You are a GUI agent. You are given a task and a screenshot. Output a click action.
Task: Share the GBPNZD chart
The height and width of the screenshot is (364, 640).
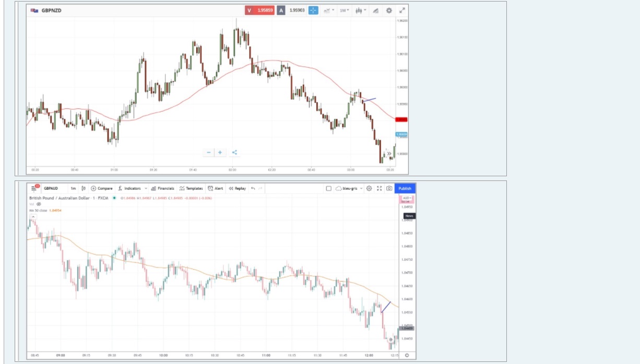tap(234, 152)
